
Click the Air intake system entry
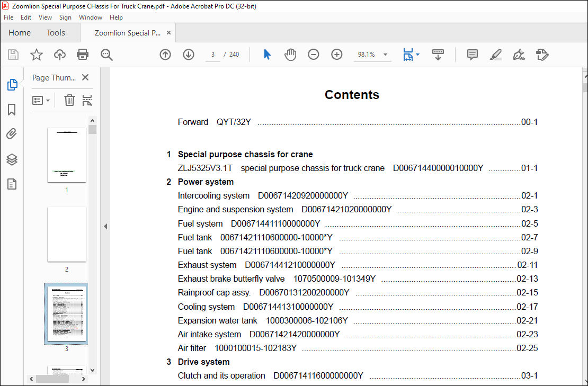358,334
